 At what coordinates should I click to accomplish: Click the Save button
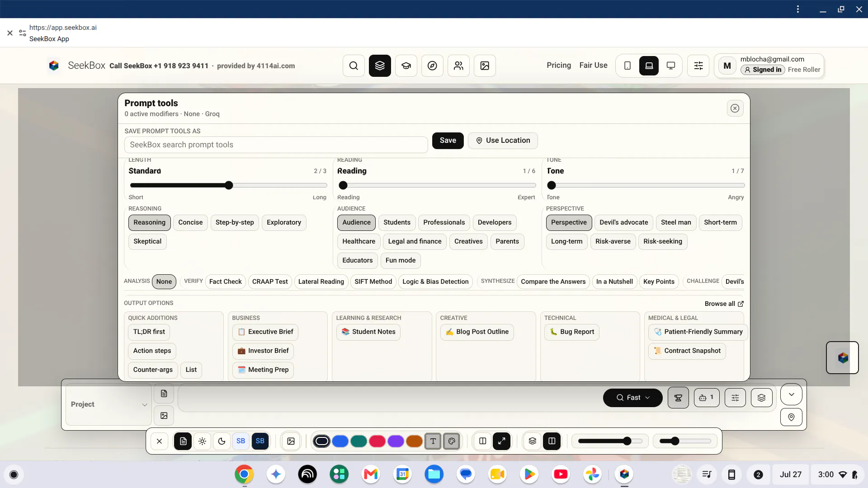448,141
